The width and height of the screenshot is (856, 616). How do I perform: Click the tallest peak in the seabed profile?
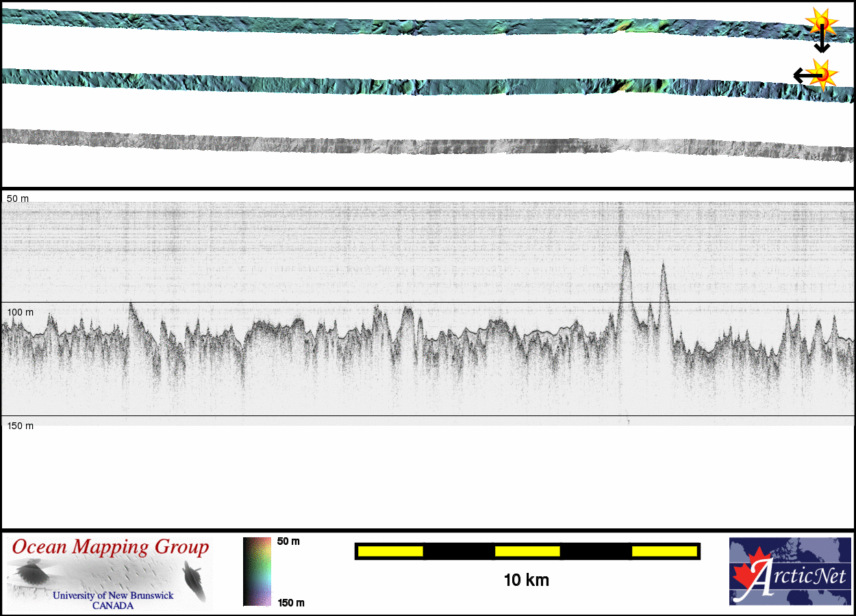click(625, 255)
